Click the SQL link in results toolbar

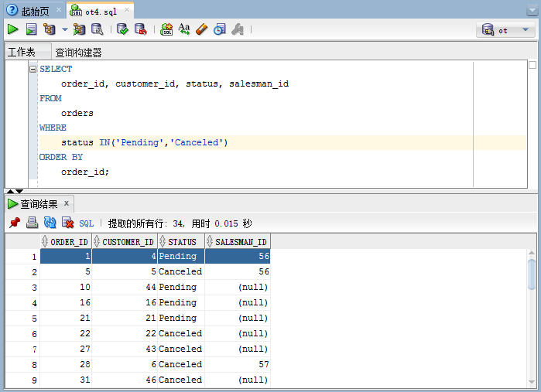pyautogui.click(x=86, y=223)
